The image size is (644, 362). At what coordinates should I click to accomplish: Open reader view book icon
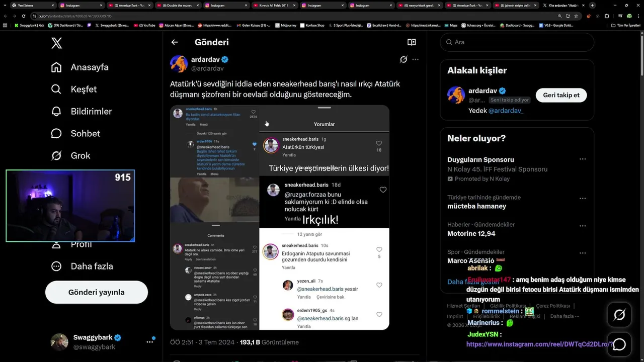412,42
